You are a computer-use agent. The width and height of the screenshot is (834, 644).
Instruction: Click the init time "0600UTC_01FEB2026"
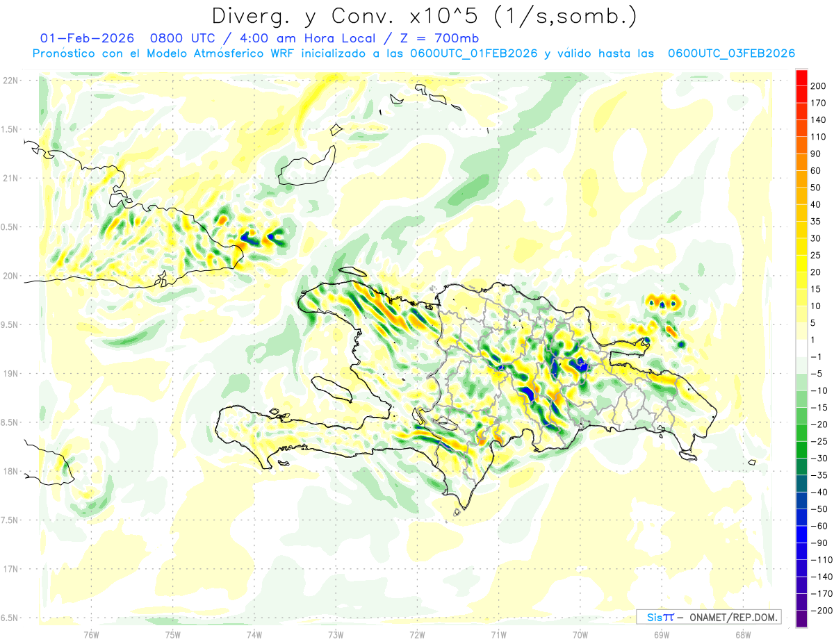click(x=474, y=53)
